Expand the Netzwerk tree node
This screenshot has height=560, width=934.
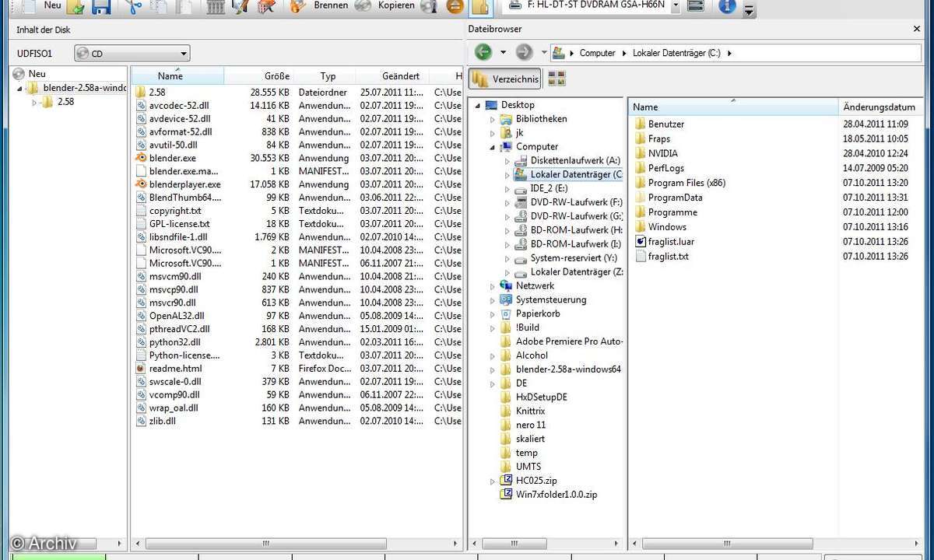493,286
